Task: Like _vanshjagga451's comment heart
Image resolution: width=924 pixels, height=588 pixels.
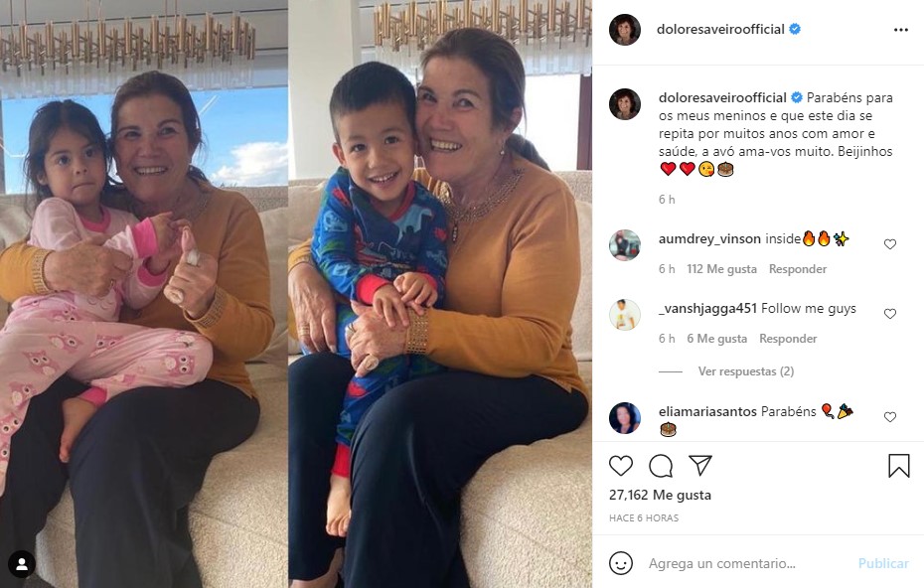Action: click(x=890, y=314)
